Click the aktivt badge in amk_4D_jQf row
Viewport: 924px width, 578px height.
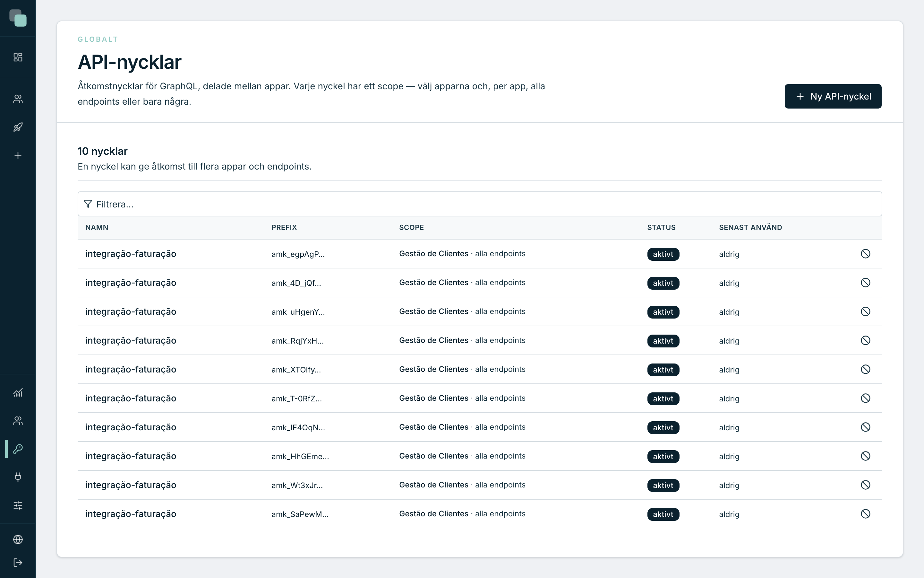(663, 283)
